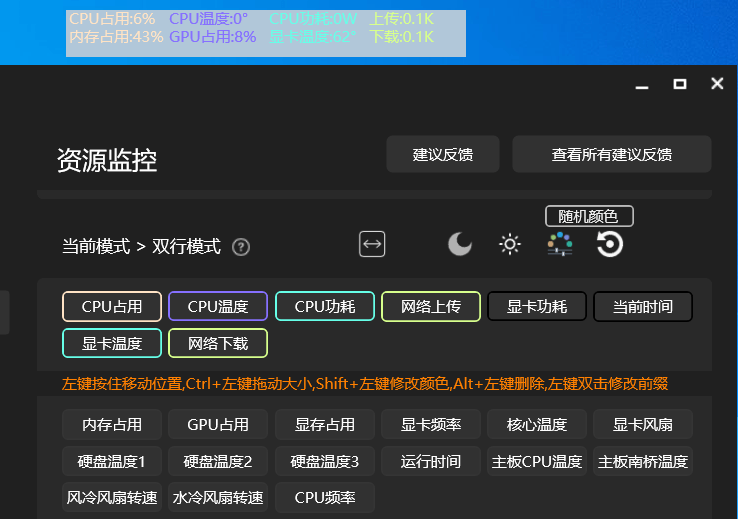
Task: Click the 资源监控 page title
Action: [107, 160]
